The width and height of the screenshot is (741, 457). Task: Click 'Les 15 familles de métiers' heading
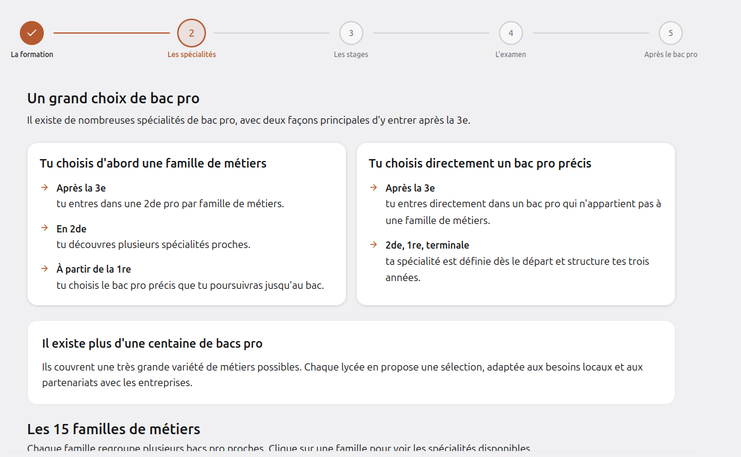coord(114,429)
